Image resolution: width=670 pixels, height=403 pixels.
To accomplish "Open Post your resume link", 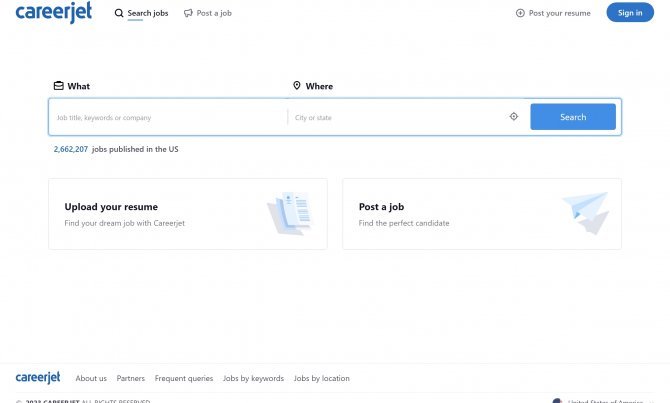I will pos(553,13).
